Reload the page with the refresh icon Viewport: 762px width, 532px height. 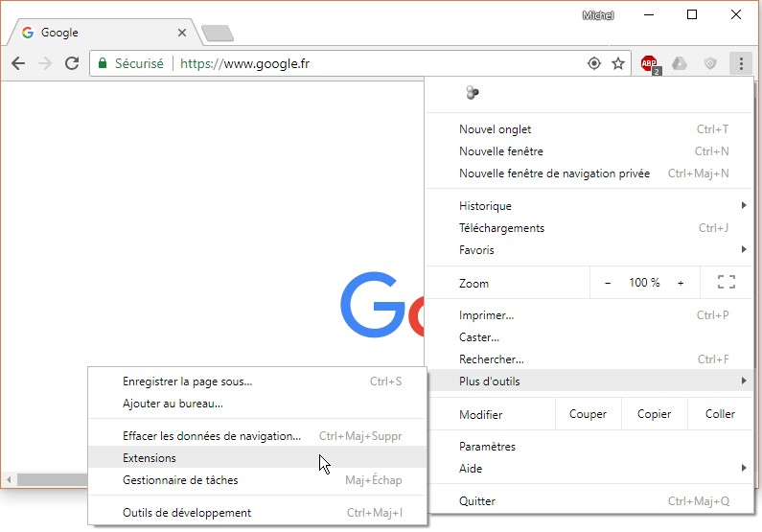point(71,64)
